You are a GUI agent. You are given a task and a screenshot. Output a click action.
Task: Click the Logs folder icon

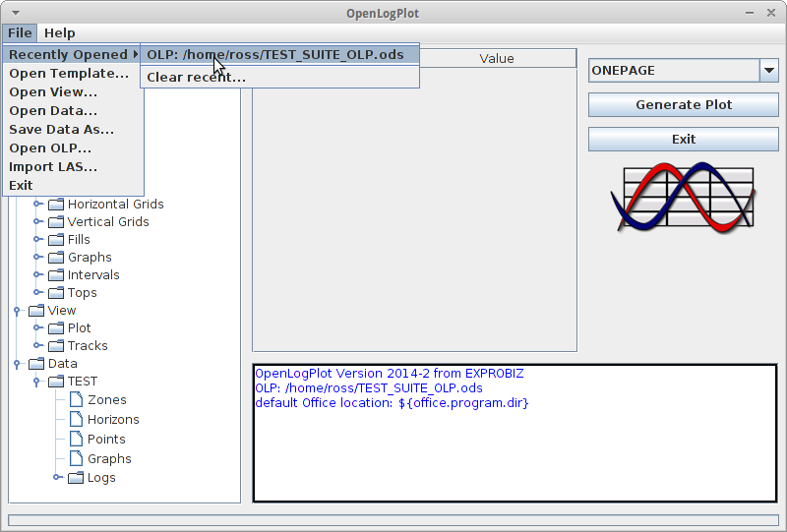pos(76,477)
